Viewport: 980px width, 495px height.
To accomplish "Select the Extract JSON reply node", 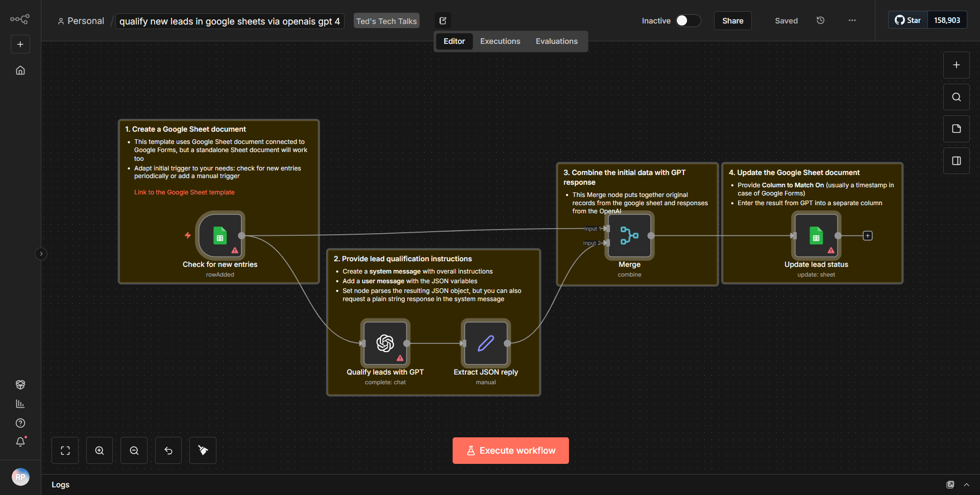I will click(x=485, y=343).
